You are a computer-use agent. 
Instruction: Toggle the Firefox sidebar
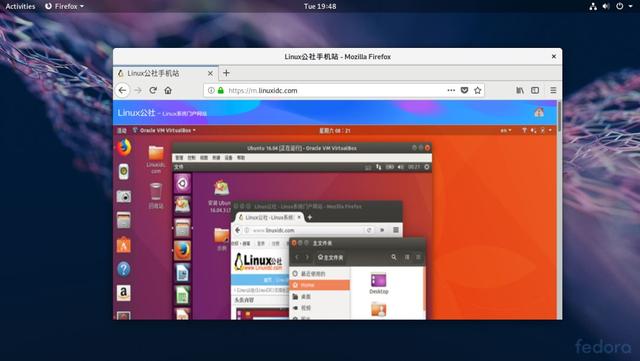(535, 90)
